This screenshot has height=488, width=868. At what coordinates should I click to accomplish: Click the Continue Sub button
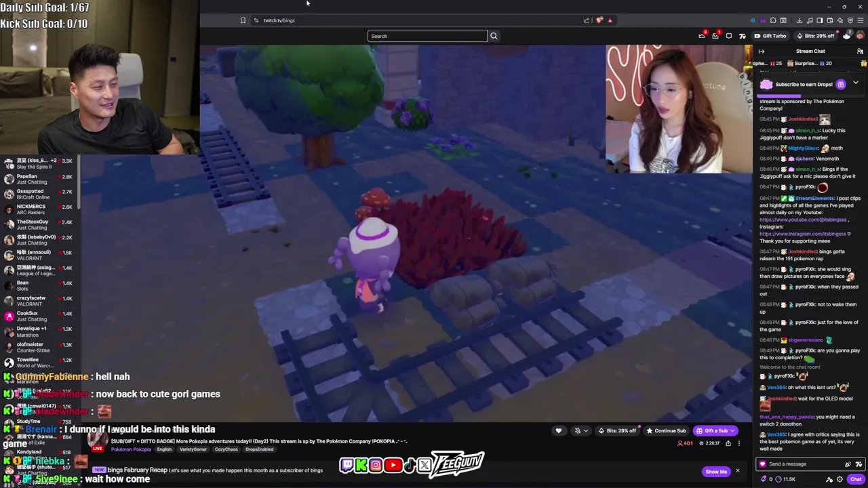(667, 431)
